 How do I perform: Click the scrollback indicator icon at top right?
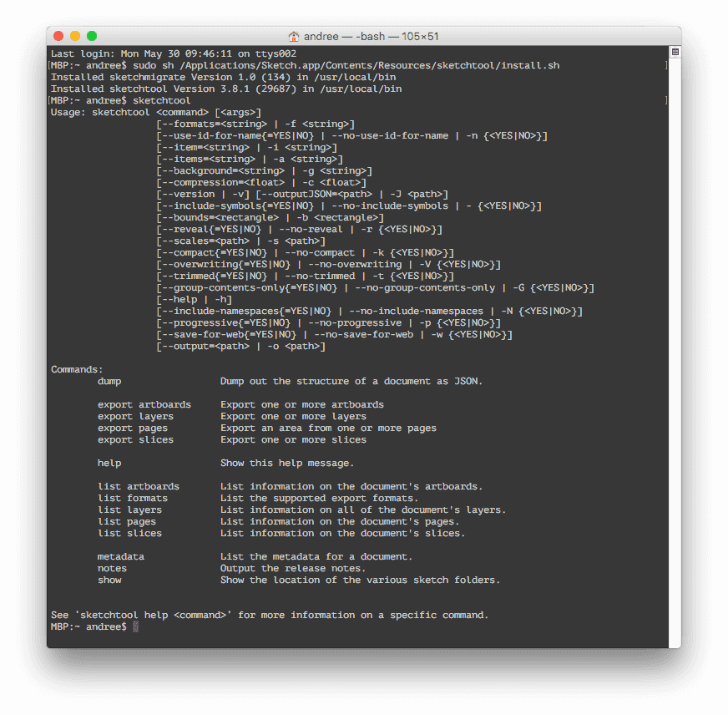pyautogui.click(x=675, y=52)
